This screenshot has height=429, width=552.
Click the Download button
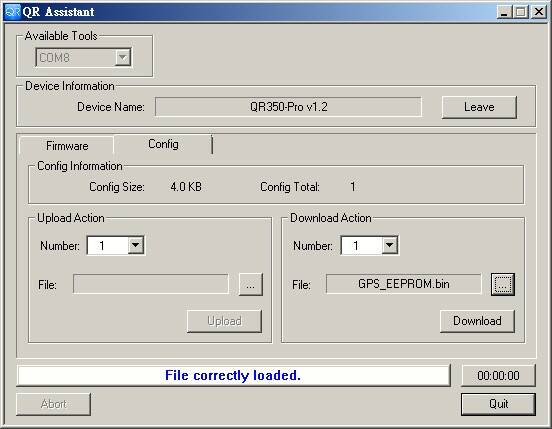tap(477, 321)
